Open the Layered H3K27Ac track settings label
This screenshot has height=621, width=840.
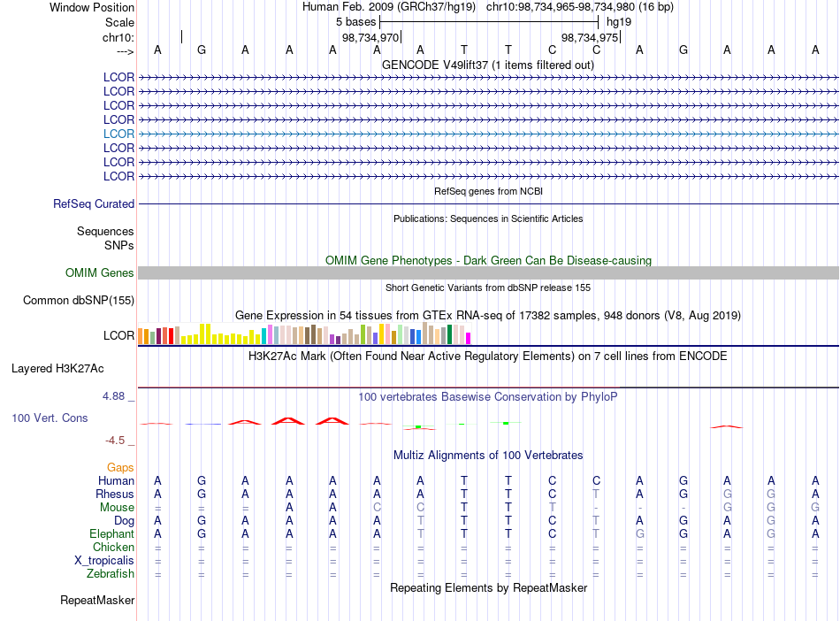point(57,369)
